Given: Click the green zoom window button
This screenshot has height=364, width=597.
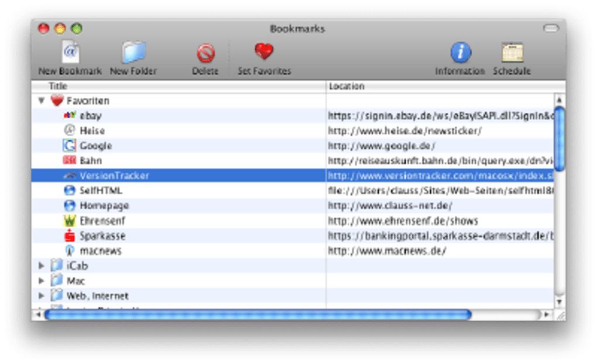Looking at the screenshot, I should tap(77, 28).
